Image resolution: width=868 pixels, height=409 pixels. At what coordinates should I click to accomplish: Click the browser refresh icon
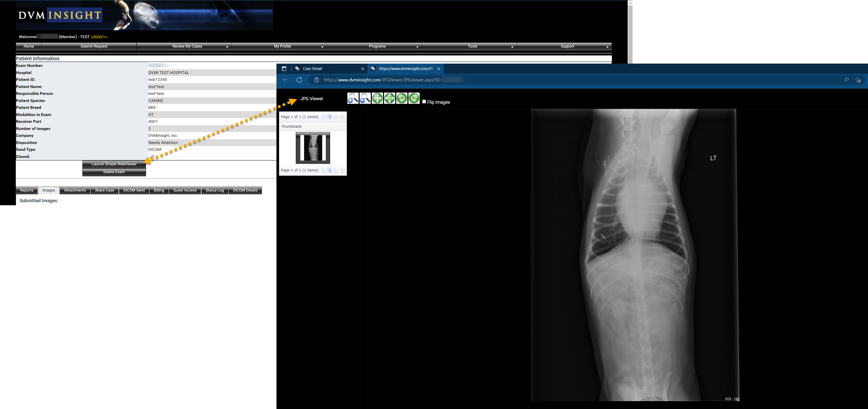tap(299, 80)
